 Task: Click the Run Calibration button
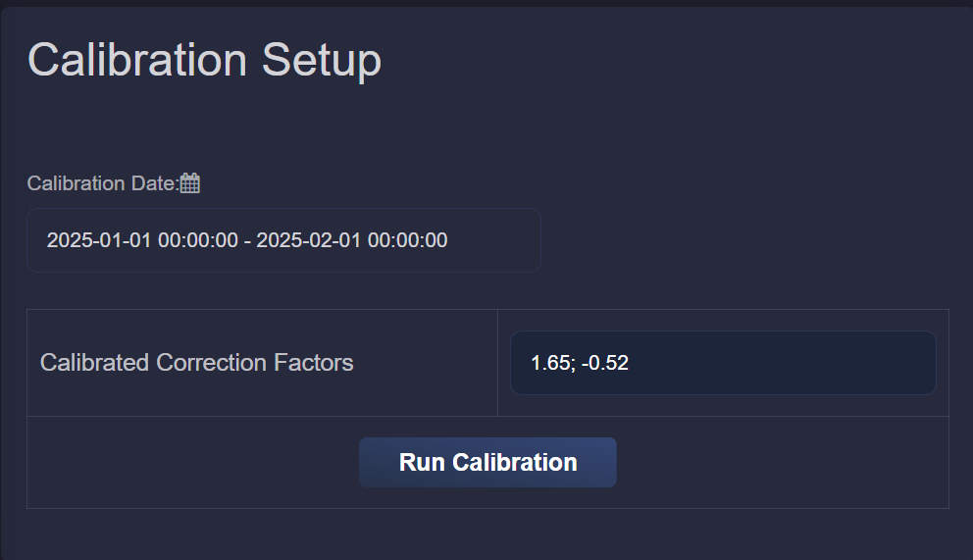pyautogui.click(x=487, y=462)
